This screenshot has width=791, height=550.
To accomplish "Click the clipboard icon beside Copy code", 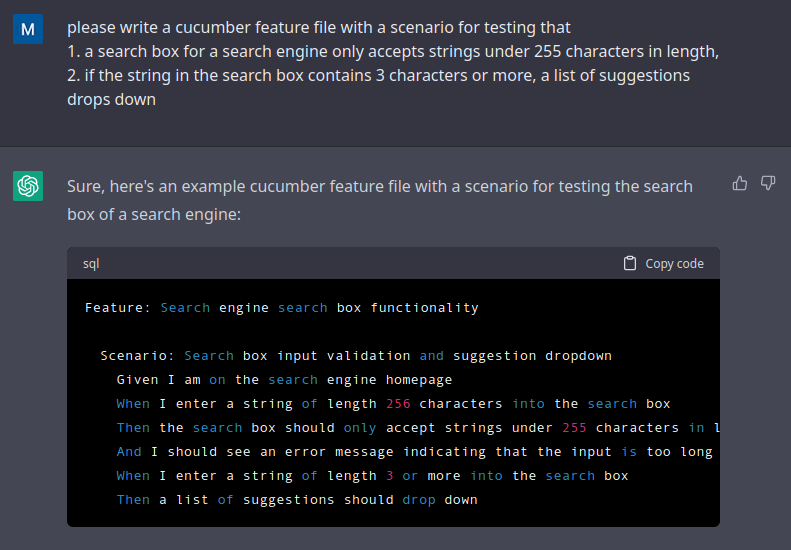I will [x=629, y=264].
